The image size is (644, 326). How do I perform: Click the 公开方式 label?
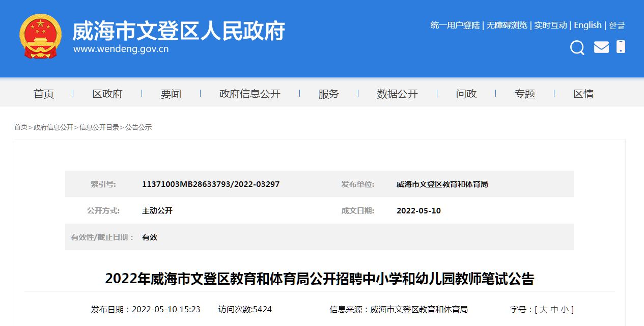coord(103,210)
